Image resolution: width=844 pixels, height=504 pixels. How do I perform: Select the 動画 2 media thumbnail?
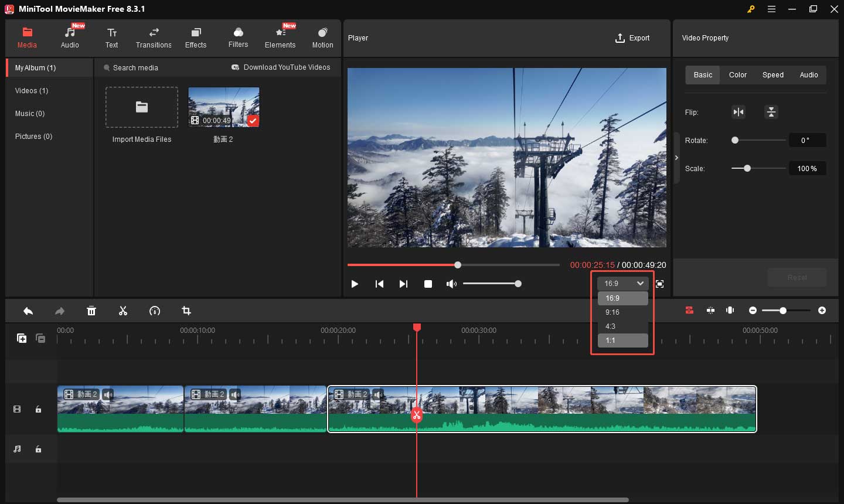pos(223,107)
